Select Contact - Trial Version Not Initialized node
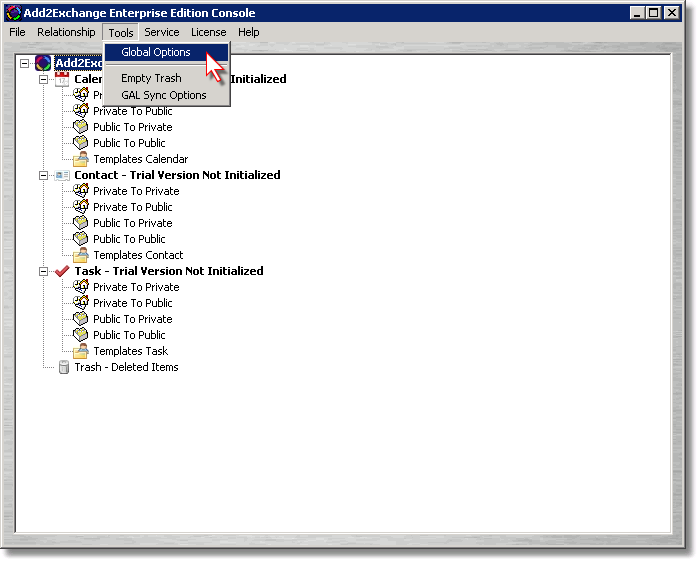The image size is (698, 561). click(x=177, y=175)
